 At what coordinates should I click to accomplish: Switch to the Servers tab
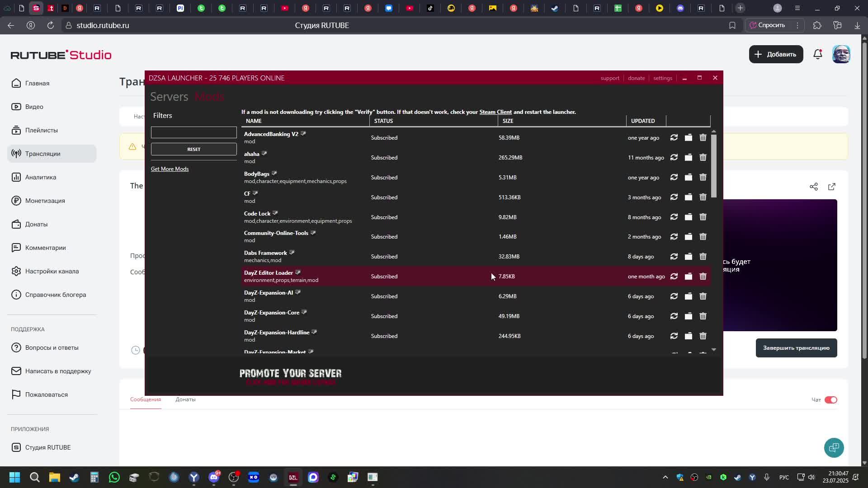coord(169,97)
